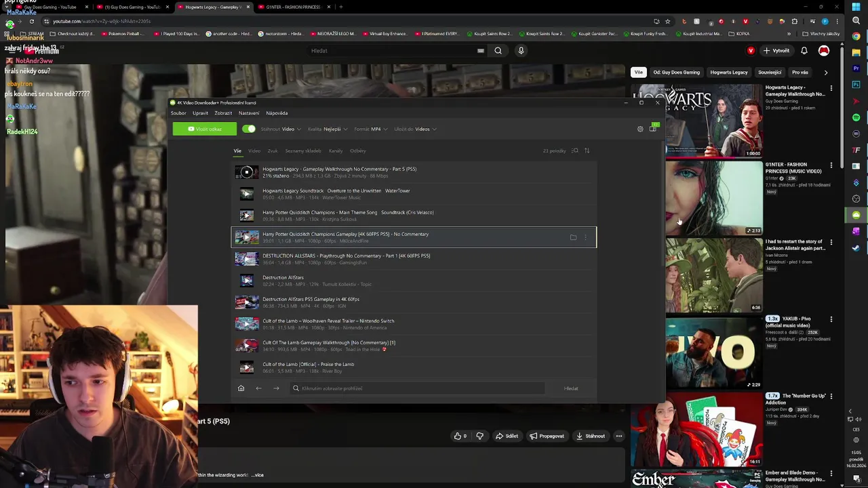
Task: Open Chrome from the Windows taskbar
Action: pyautogui.click(x=856, y=36)
